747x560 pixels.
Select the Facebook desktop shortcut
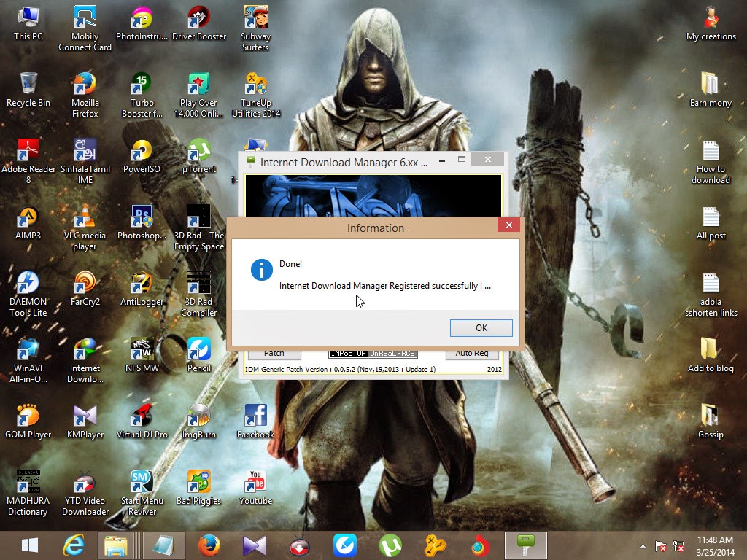coord(256,421)
